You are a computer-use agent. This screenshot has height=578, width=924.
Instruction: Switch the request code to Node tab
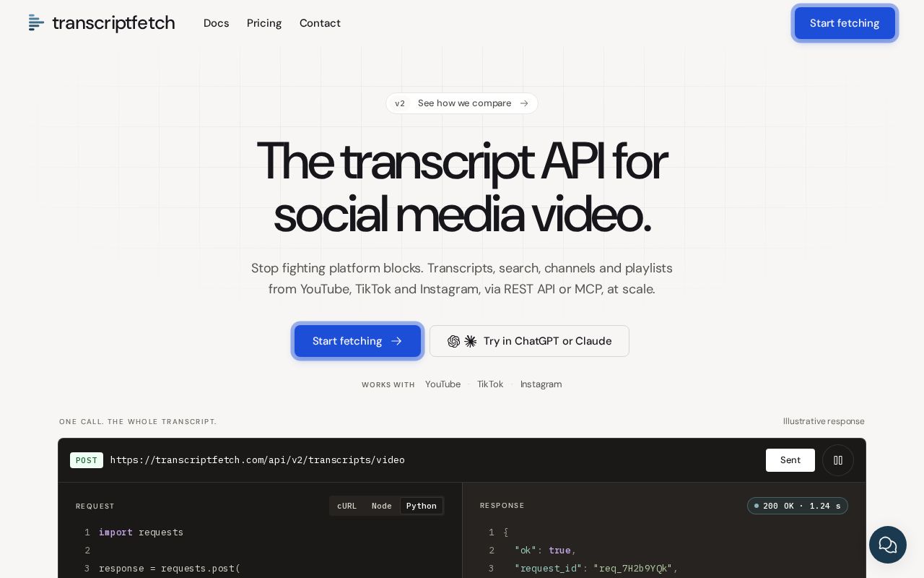[382, 506]
